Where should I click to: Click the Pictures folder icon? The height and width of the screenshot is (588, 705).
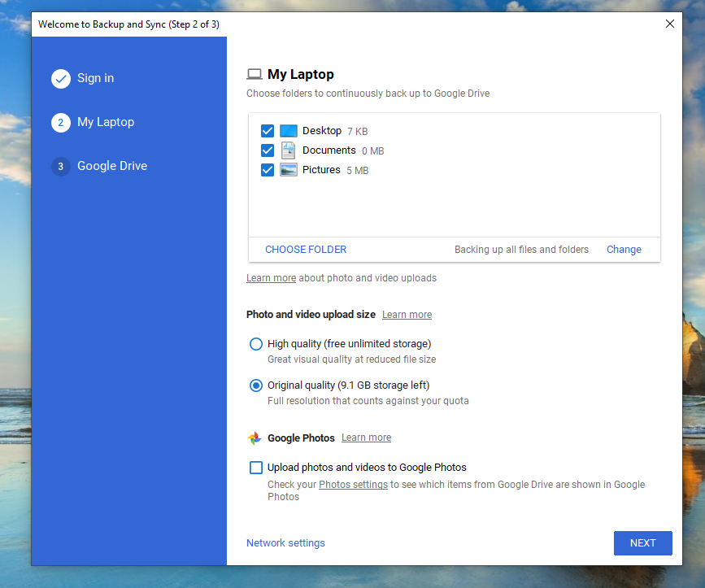point(289,170)
